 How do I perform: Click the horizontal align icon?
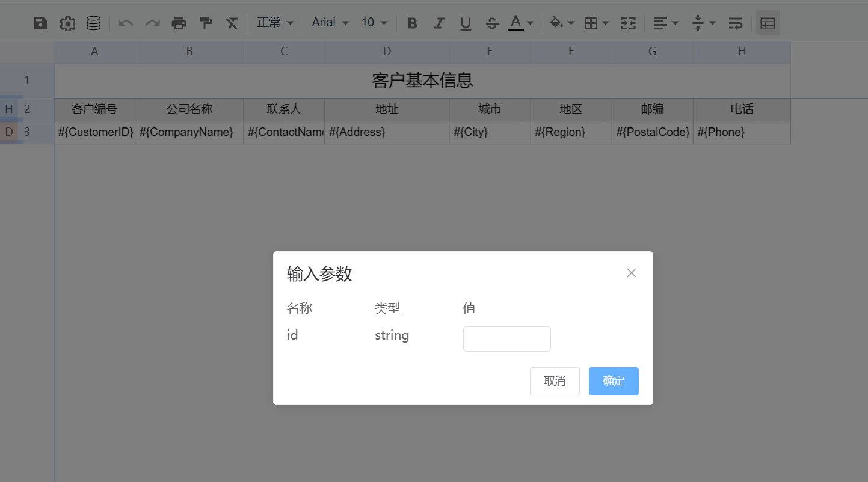tap(660, 23)
